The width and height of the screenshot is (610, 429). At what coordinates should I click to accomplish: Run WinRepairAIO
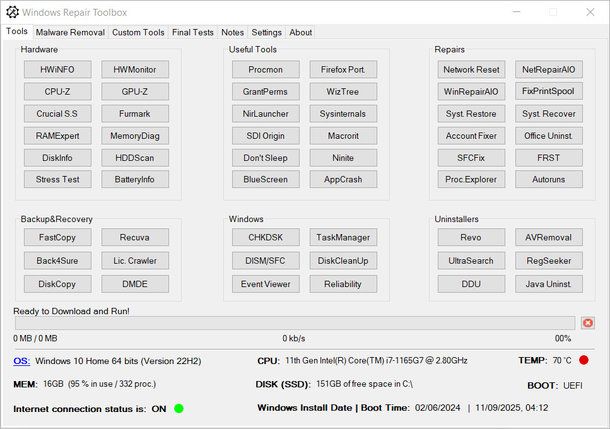(x=471, y=92)
